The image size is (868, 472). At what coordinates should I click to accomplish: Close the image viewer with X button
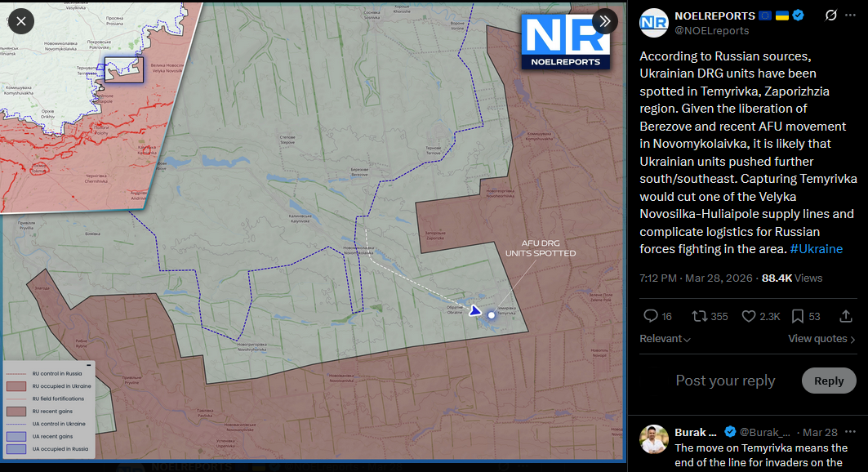(x=21, y=21)
